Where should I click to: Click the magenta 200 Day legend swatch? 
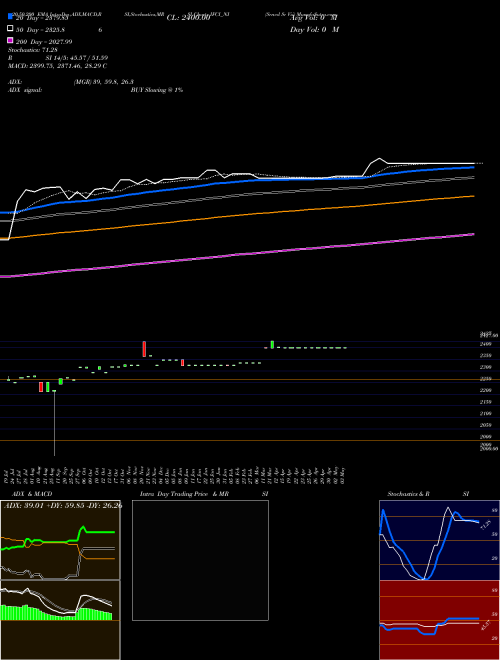point(10,41)
